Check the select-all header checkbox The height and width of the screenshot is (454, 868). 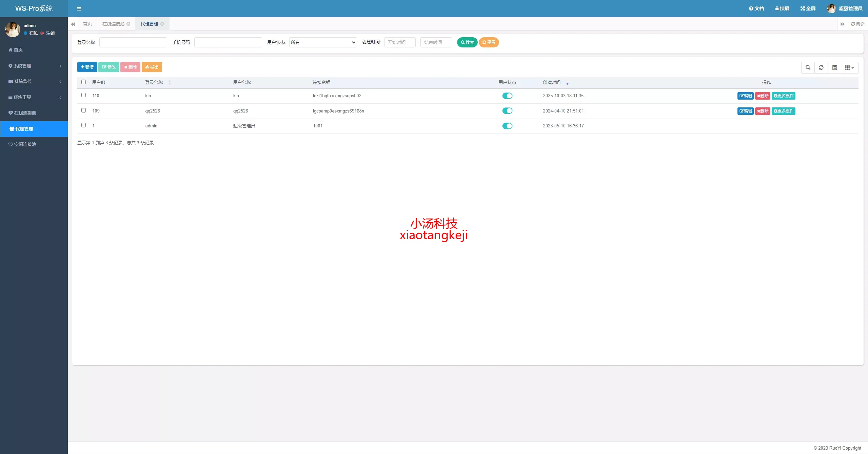(x=84, y=82)
